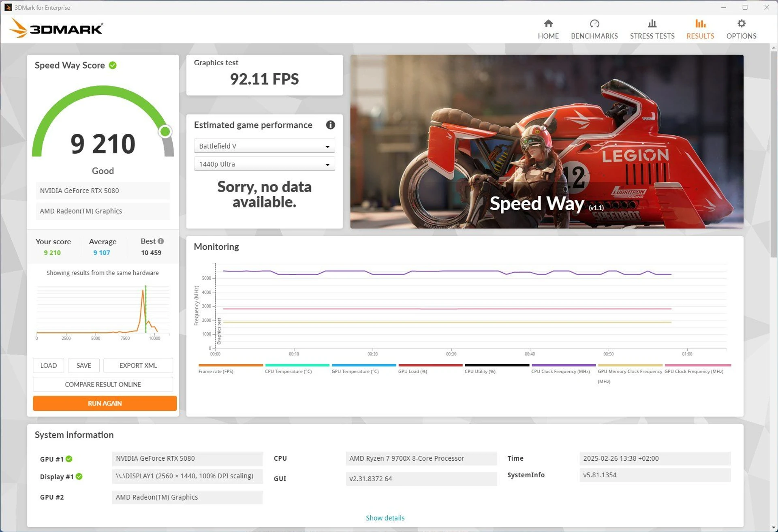Maximize the 3DMark window
This screenshot has width=778, height=532.
[x=745, y=7]
